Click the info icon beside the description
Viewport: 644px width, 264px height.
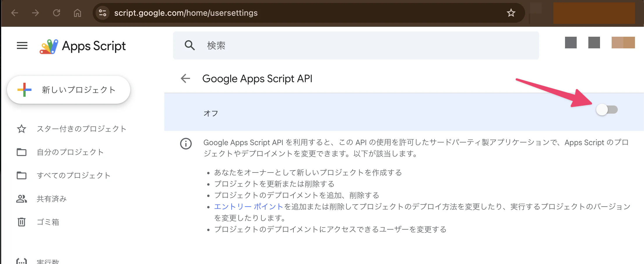tap(186, 144)
